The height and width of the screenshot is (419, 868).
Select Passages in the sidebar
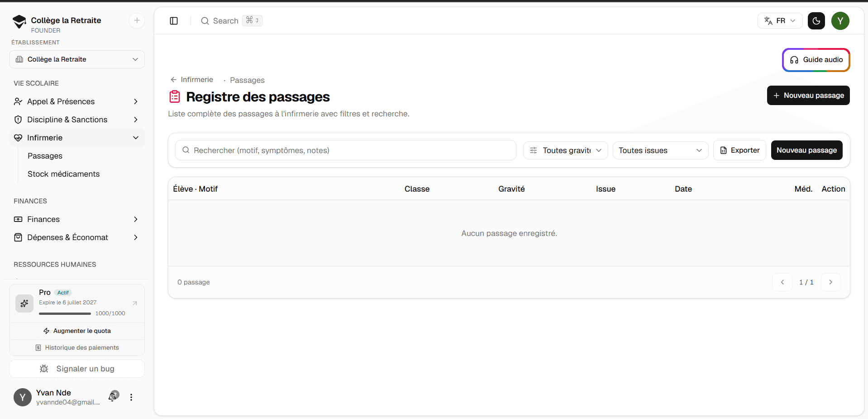[45, 156]
